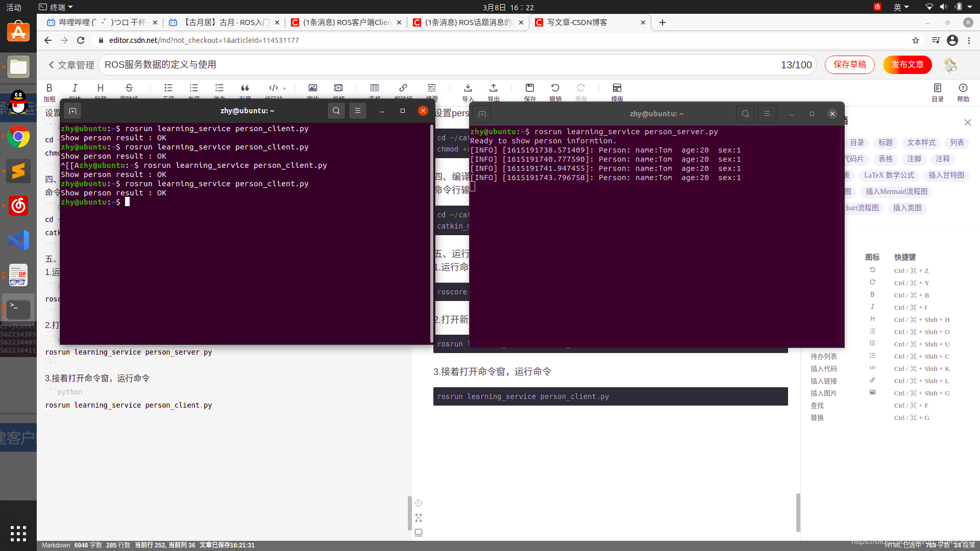Search in the left terminal window
The height and width of the screenshot is (551, 980).
pos(336,111)
